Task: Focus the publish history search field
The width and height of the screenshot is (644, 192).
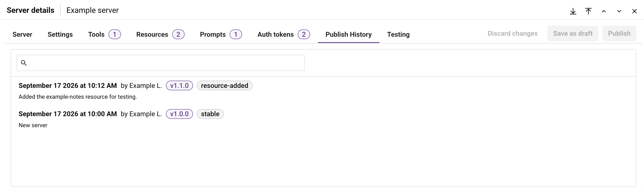Action: pyautogui.click(x=161, y=63)
